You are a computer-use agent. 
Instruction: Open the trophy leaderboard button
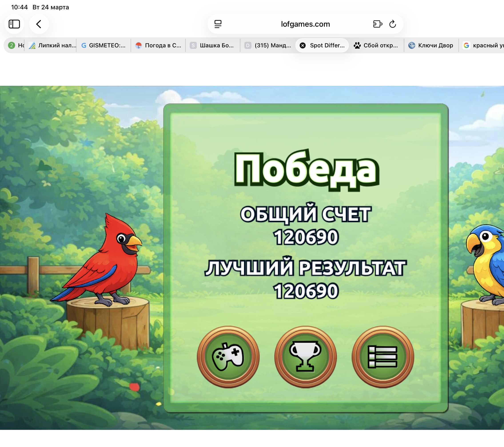coord(305,357)
